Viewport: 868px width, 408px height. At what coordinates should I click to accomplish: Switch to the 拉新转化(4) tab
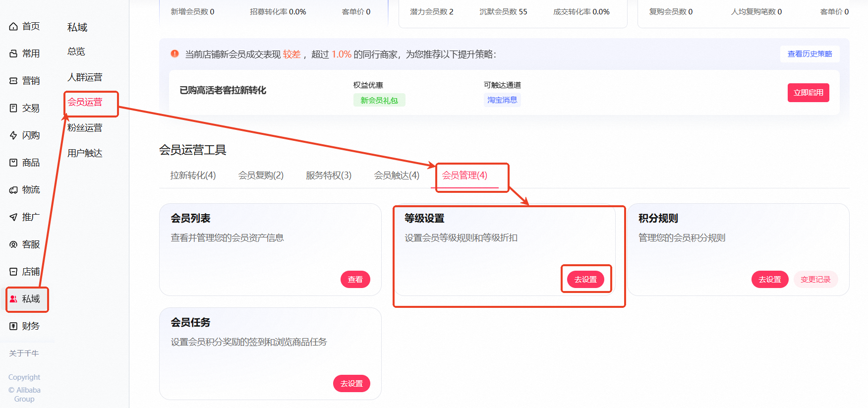[x=193, y=175]
